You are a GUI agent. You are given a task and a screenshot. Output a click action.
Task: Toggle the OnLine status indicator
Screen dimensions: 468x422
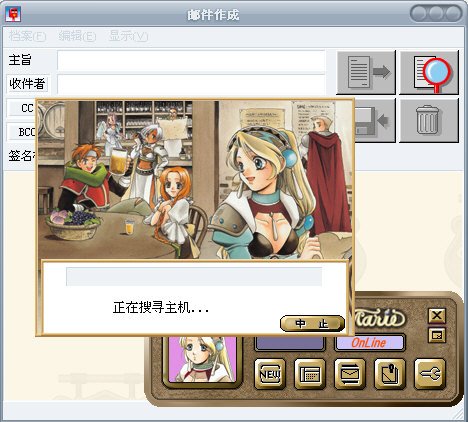369,343
